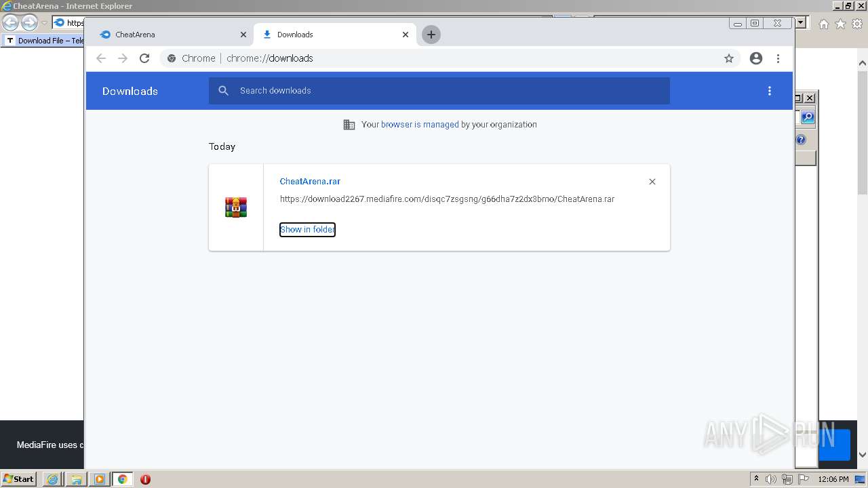The height and width of the screenshot is (488, 868).
Task: Click the IE page scroll-up arrow
Action: (x=863, y=64)
